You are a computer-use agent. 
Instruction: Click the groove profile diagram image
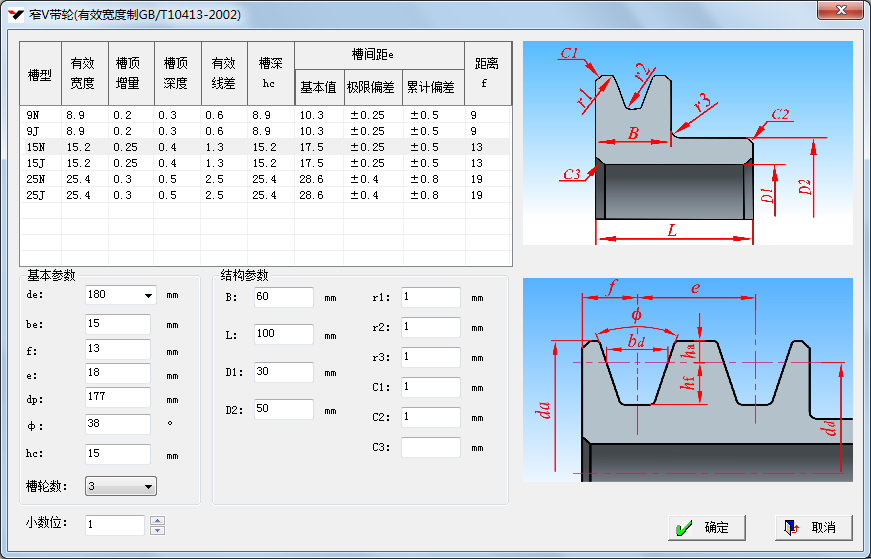click(x=687, y=379)
